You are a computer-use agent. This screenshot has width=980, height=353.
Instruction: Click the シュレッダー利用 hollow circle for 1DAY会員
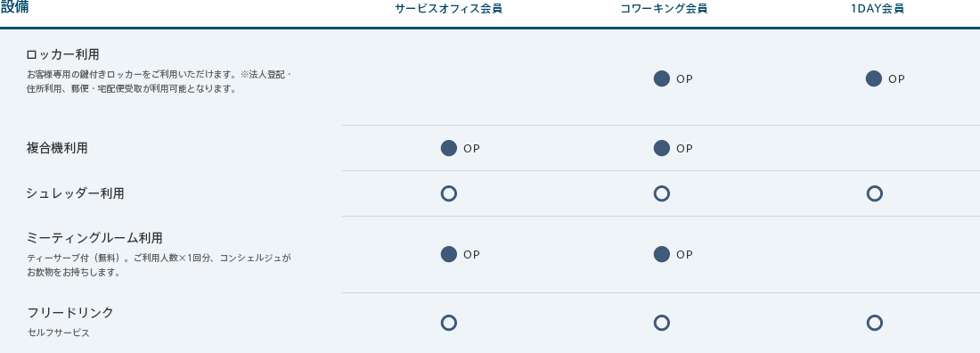[x=874, y=193]
